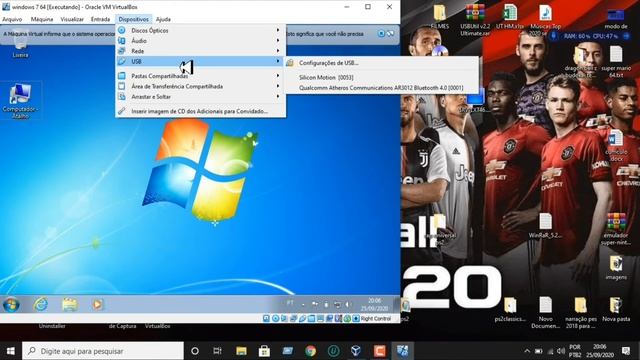640x360 pixels.
Task: Show hidden host tray icons
Action: click(527, 351)
